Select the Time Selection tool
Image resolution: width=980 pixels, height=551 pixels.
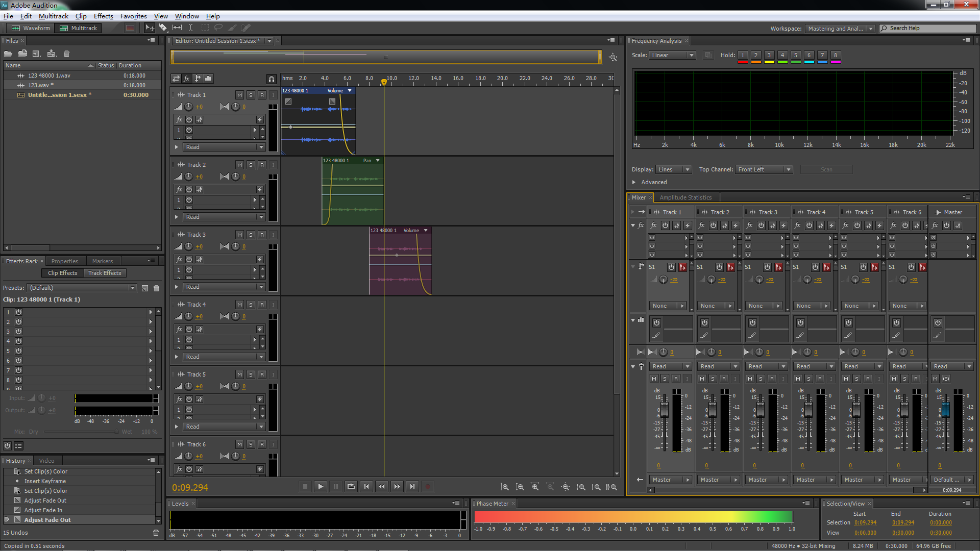coord(190,28)
